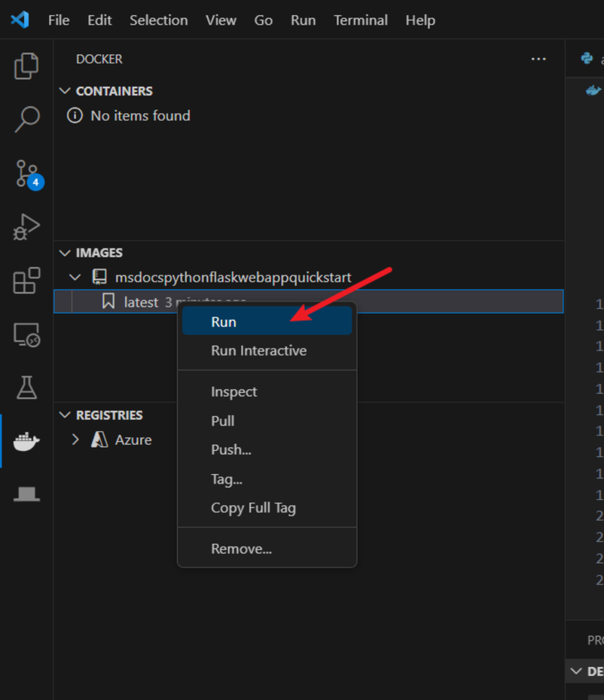Screen dimensions: 604x700
Task: Click the DOCKER panel title
Action: tap(99, 59)
